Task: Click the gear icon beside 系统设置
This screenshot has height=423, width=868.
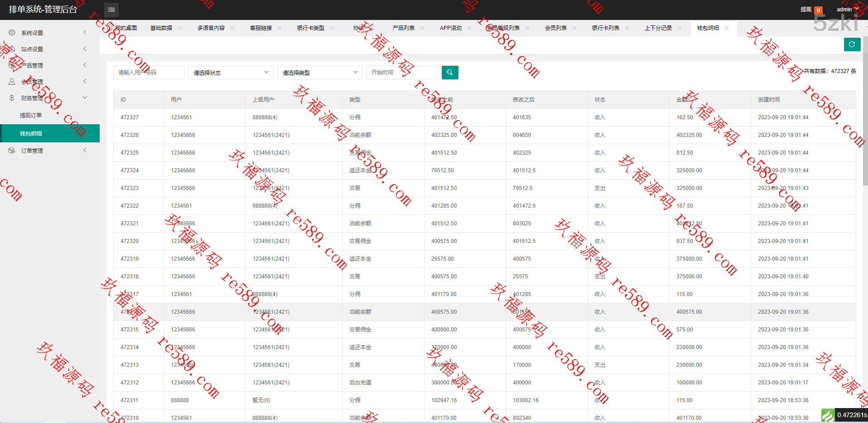Action: click(12, 33)
